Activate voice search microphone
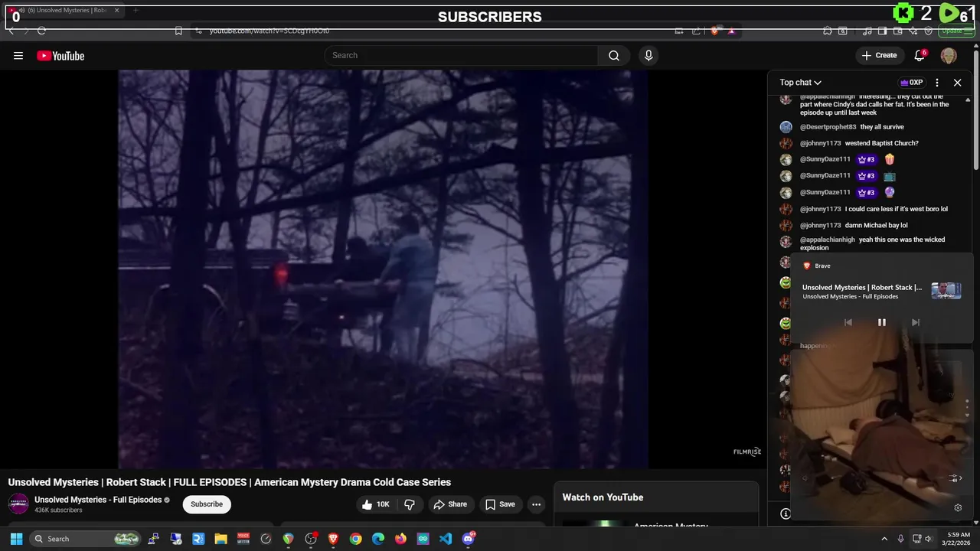The image size is (980, 551). pos(648,55)
